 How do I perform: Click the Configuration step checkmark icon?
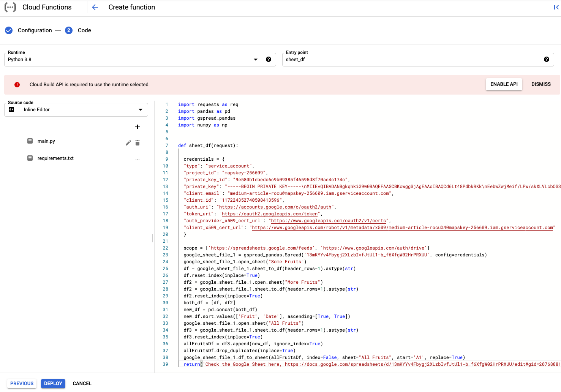9,30
